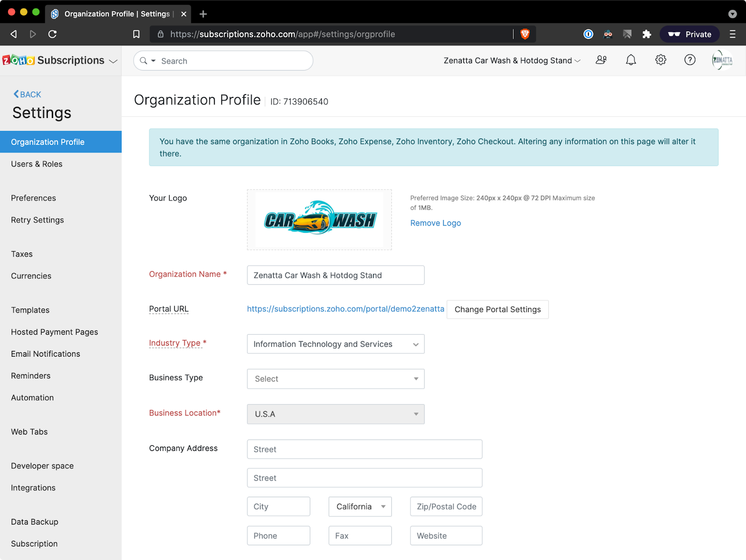Click BACK to leave Settings

point(27,94)
